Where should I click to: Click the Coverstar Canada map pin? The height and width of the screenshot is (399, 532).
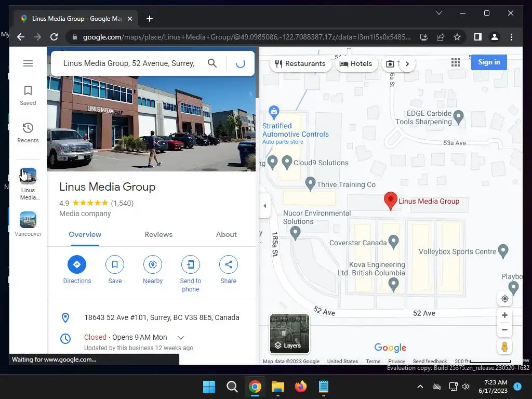pyautogui.click(x=393, y=242)
